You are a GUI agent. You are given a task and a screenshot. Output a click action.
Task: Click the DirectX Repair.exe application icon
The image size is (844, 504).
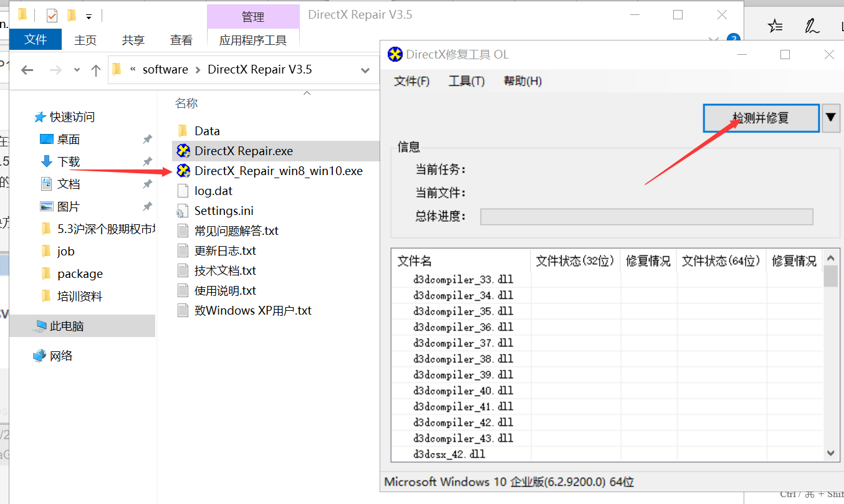(183, 151)
